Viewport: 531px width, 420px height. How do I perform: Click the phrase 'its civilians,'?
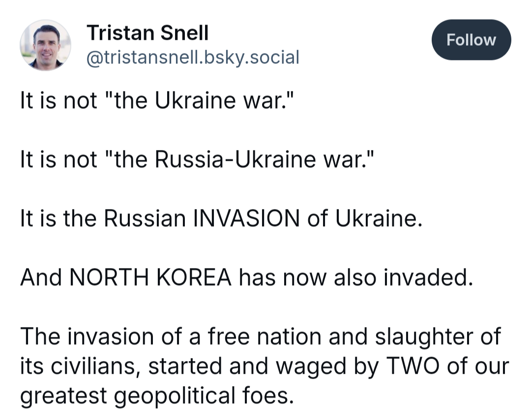tap(80, 366)
